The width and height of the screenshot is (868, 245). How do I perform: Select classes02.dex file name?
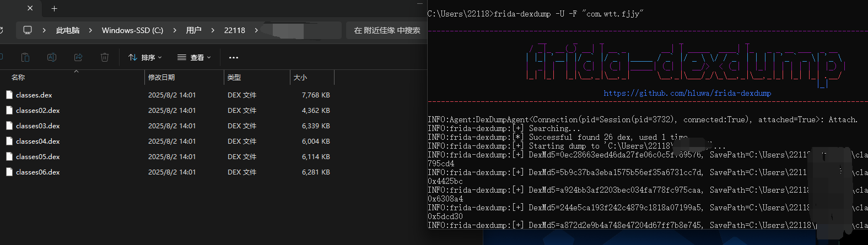tap(38, 110)
